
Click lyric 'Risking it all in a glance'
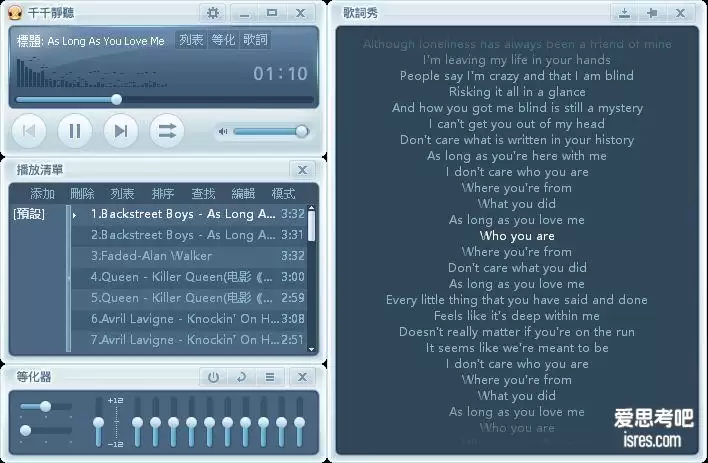[x=517, y=92]
